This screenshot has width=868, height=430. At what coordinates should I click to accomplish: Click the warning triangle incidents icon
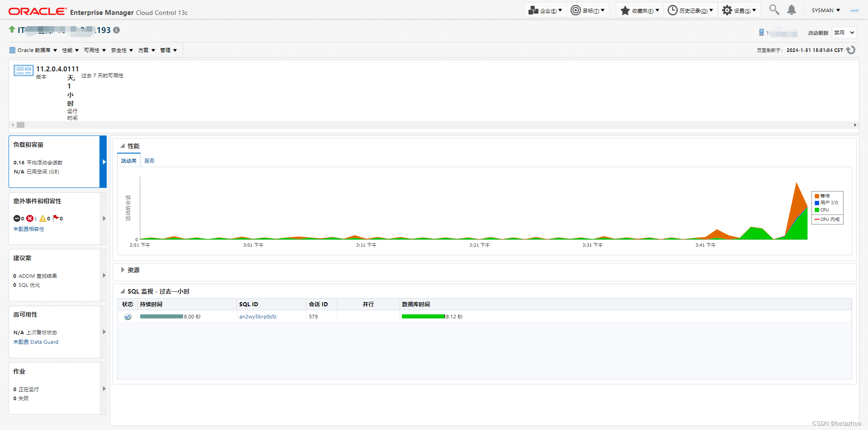(43, 219)
